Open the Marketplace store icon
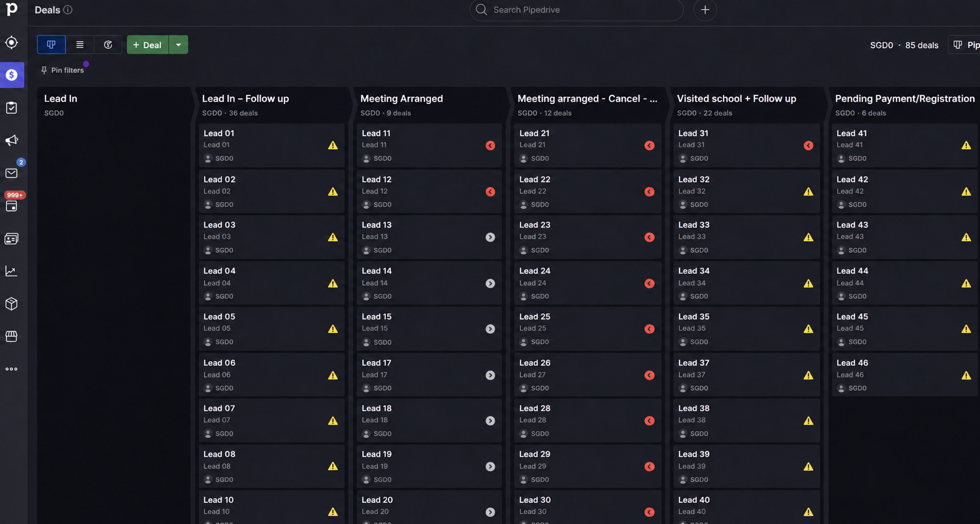980x524 pixels. click(11, 337)
